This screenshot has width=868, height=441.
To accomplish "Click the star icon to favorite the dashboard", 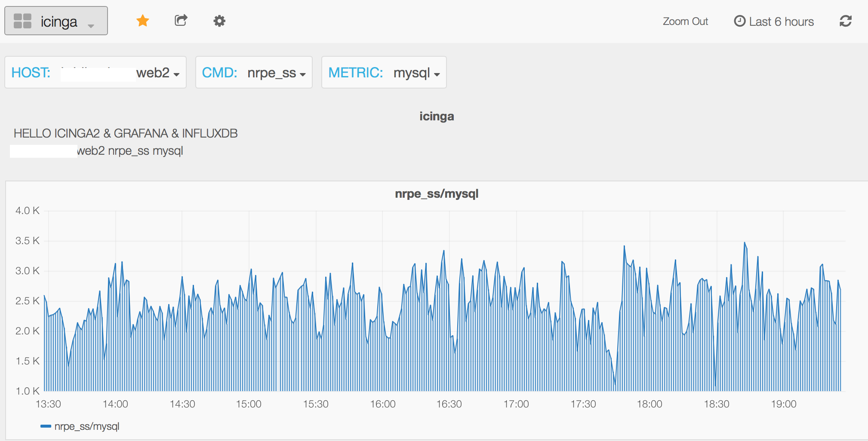I will 142,20.
